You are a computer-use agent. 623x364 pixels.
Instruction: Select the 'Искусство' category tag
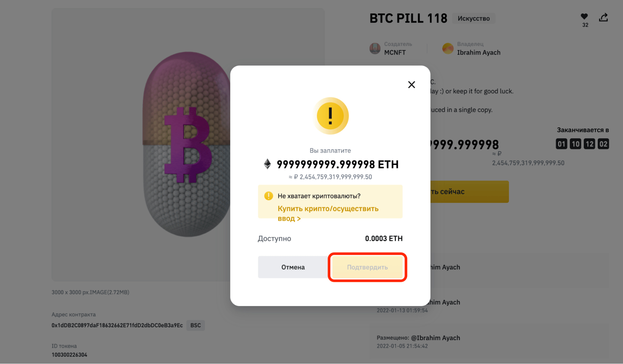[x=473, y=18]
